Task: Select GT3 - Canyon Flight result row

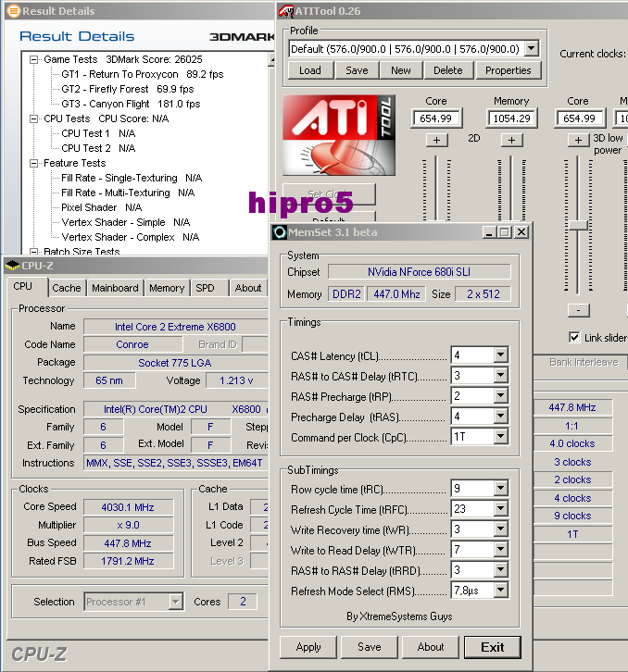Action: [131, 105]
